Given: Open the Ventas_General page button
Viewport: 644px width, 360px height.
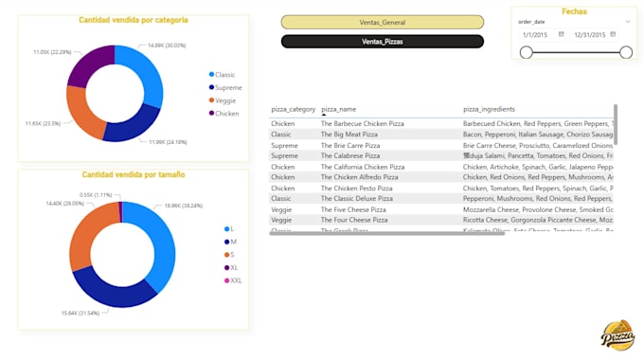Looking at the screenshot, I should [383, 22].
